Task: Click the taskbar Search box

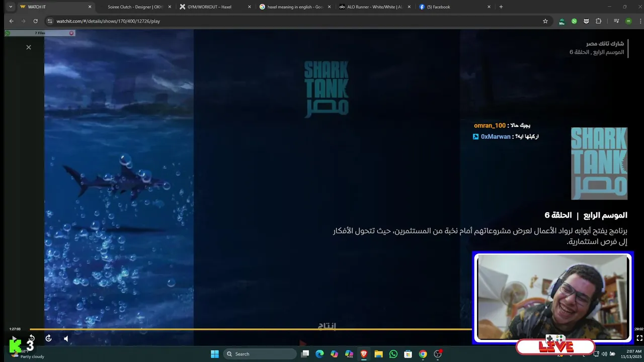Action: [x=259, y=354]
